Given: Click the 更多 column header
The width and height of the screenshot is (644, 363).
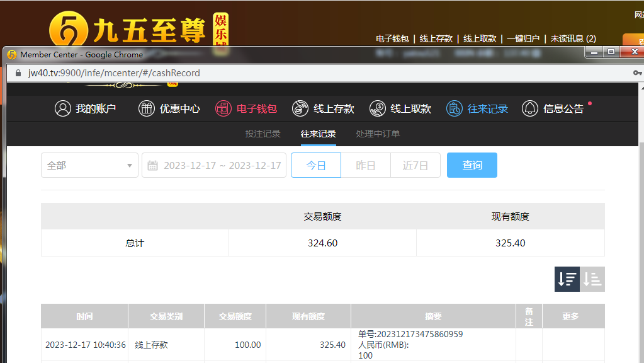Looking at the screenshot, I should 573,316.
